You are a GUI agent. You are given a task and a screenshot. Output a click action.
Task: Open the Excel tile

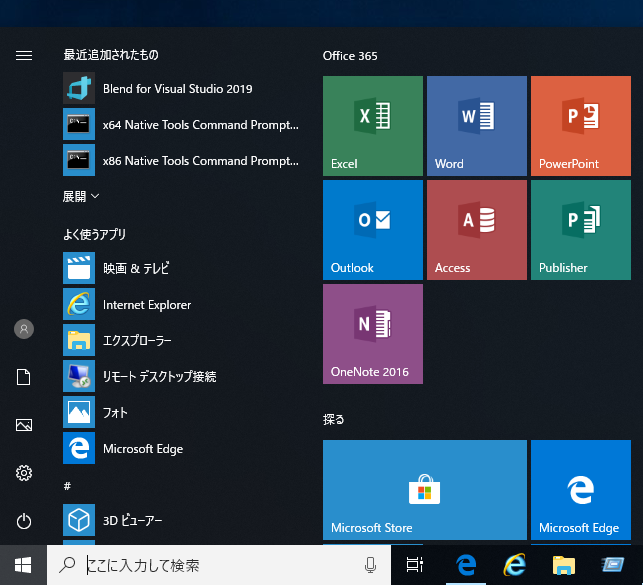(x=373, y=126)
